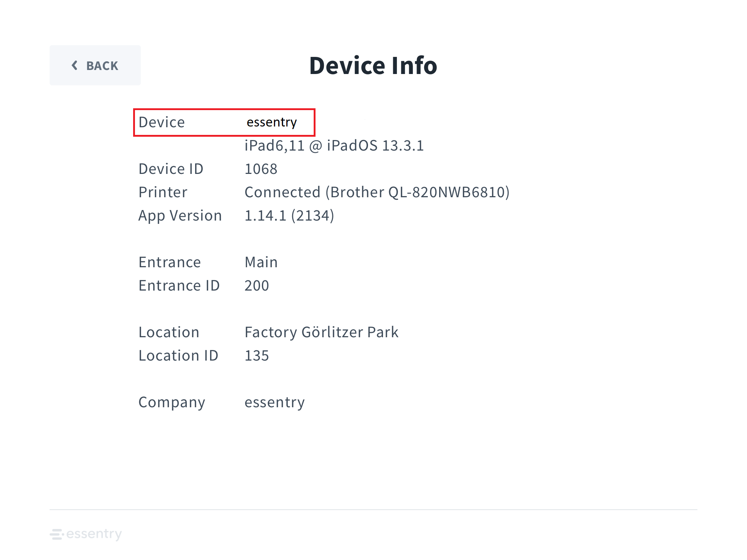Click the 'Entrance' label
This screenshot has width=747, height=560.
(x=170, y=262)
